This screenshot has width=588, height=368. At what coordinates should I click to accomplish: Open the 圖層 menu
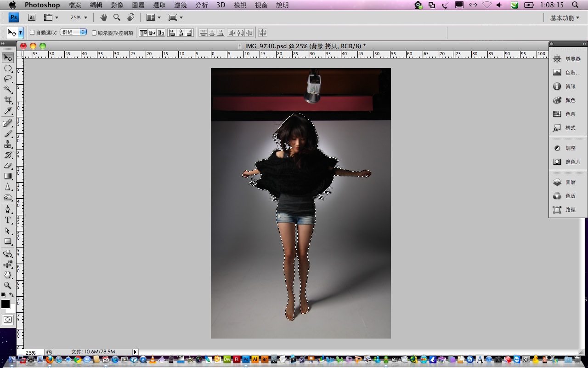[138, 5]
